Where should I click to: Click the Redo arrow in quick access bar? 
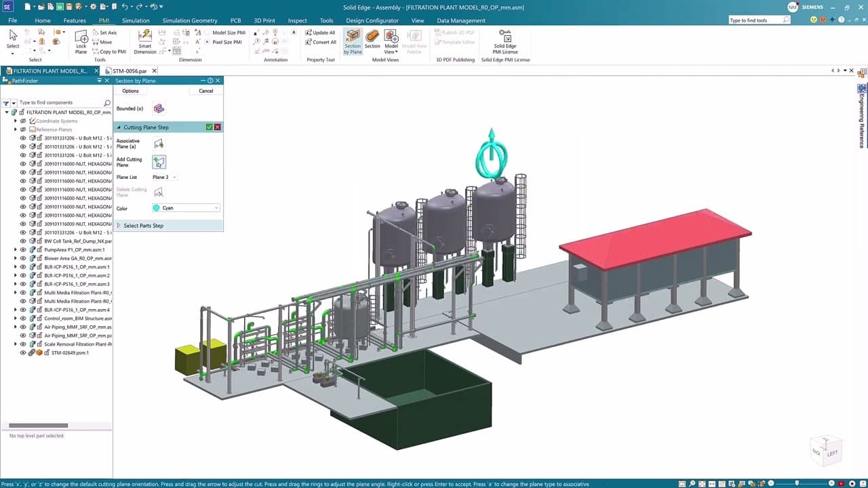pyautogui.click(x=139, y=7)
